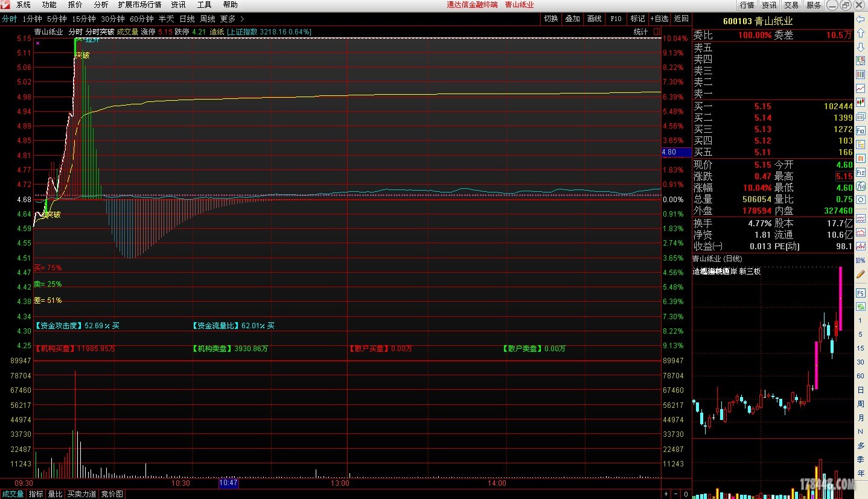Click the 叠加 overlay button

[572, 19]
